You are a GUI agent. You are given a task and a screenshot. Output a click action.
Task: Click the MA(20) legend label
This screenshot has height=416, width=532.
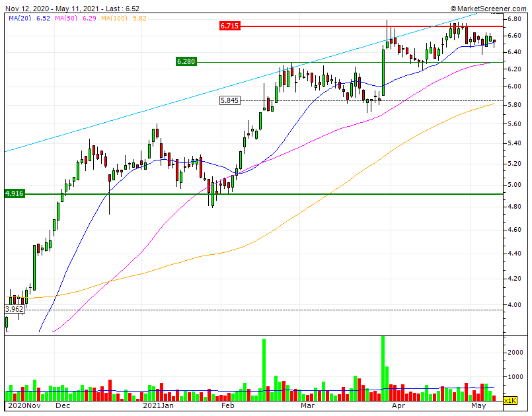coord(20,18)
